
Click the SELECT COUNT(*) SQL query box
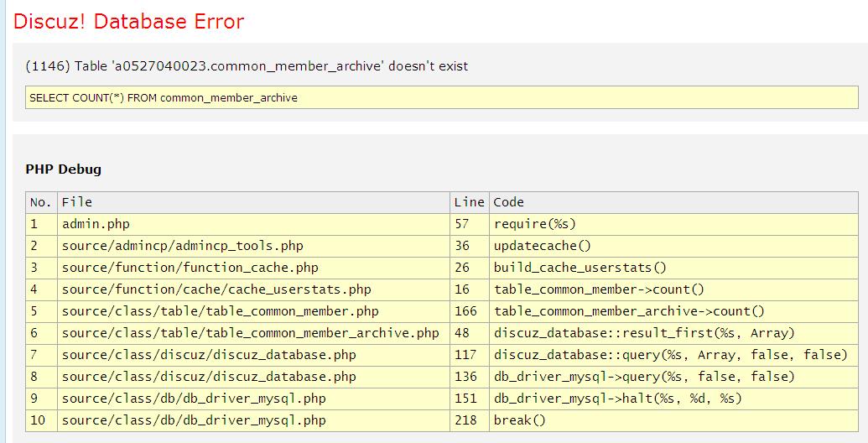(x=442, y=97)
